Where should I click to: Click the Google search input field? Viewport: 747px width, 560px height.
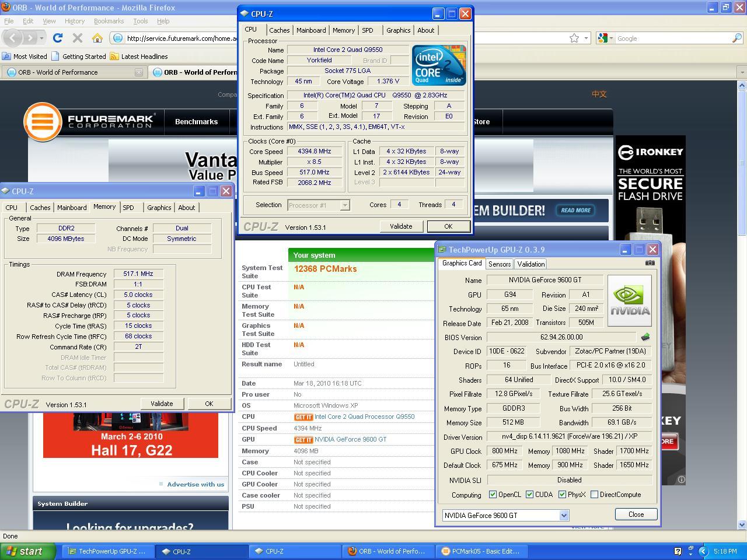(x=673, y=38)
